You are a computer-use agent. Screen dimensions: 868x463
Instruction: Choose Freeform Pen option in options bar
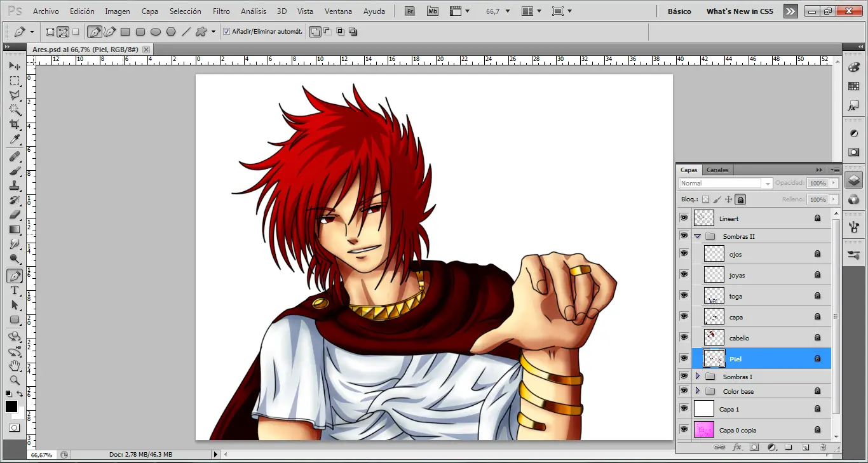coord(110,32)
